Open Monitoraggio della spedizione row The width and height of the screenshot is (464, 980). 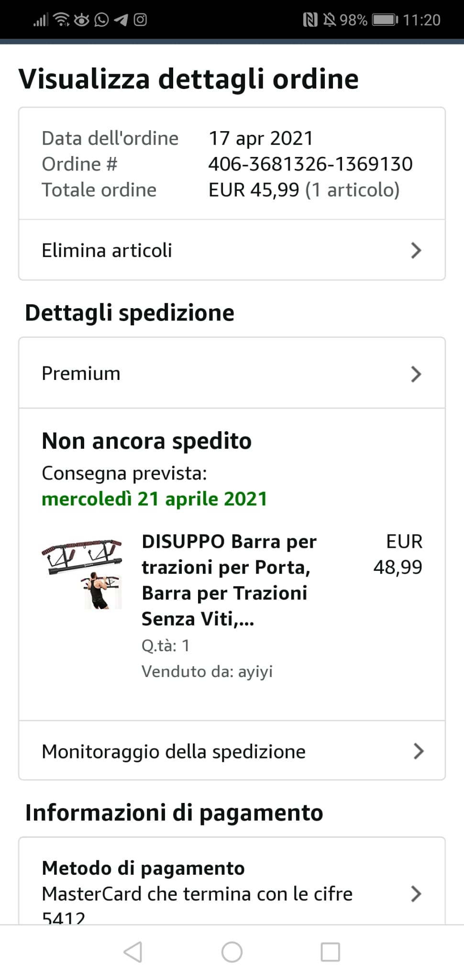click(173, 751)
